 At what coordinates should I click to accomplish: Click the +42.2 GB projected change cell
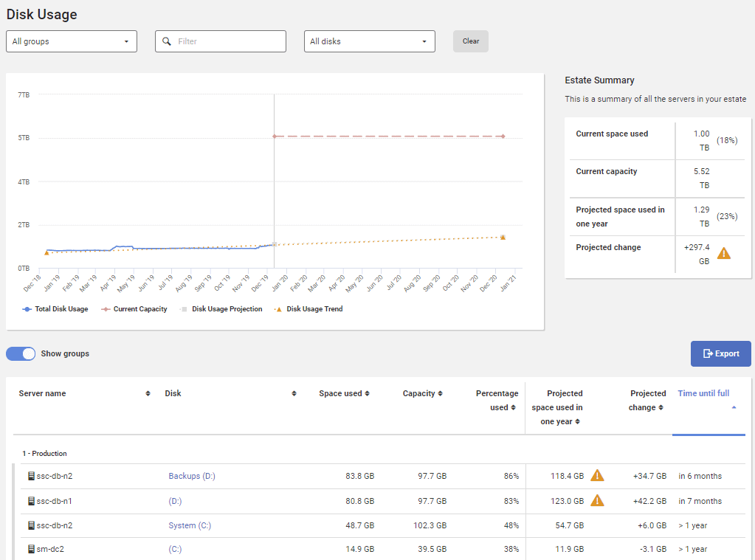click(649, 501)
